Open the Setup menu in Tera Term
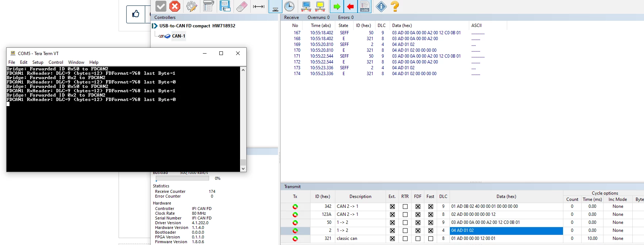The width and height of the screenshot is (644, 245). point(38,62)
